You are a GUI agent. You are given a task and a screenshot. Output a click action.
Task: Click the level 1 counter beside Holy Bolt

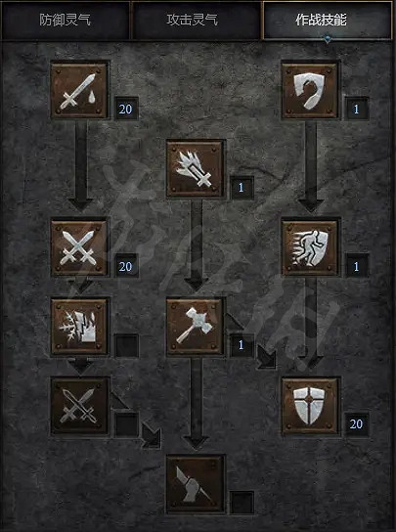[242, 188]
